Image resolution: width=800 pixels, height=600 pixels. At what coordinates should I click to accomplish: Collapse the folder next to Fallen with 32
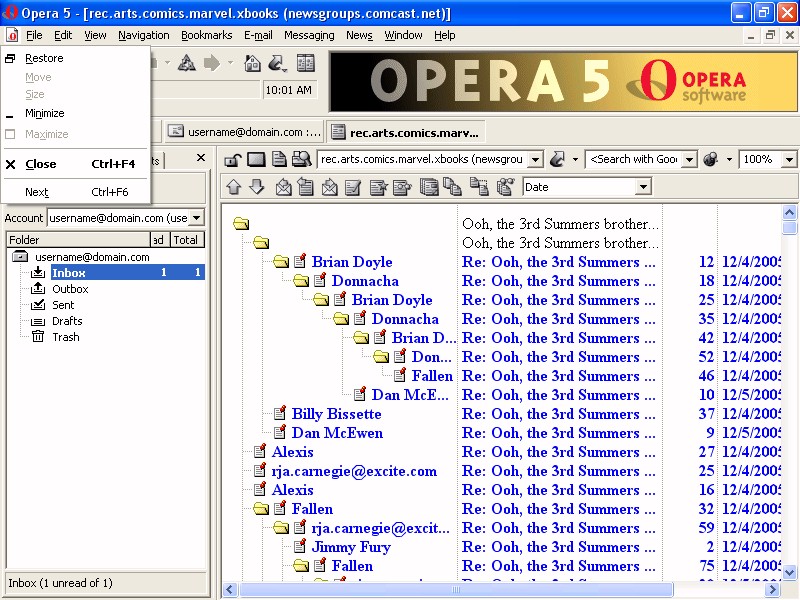tap(261, 509)
